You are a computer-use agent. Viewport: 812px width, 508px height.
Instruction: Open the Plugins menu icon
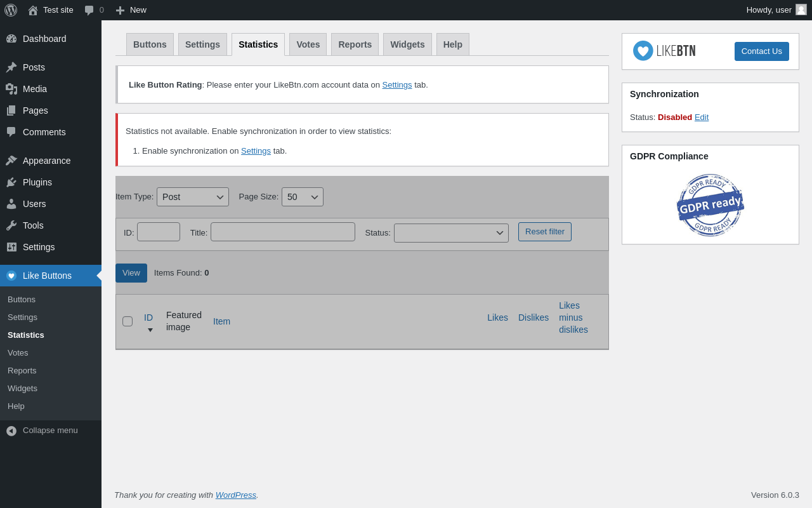(11, 182)
